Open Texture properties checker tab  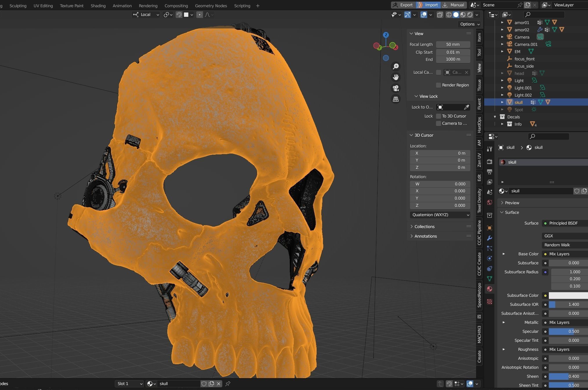[490, 302]
